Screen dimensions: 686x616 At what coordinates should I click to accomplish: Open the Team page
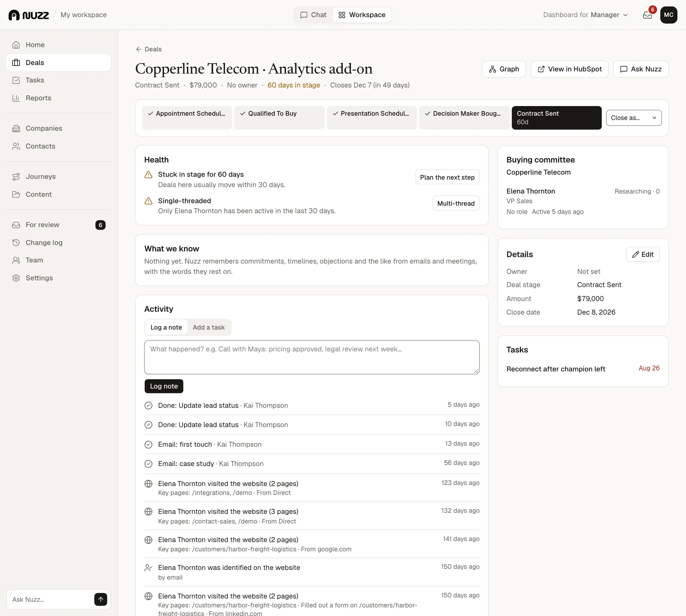(x=59, y=260)
